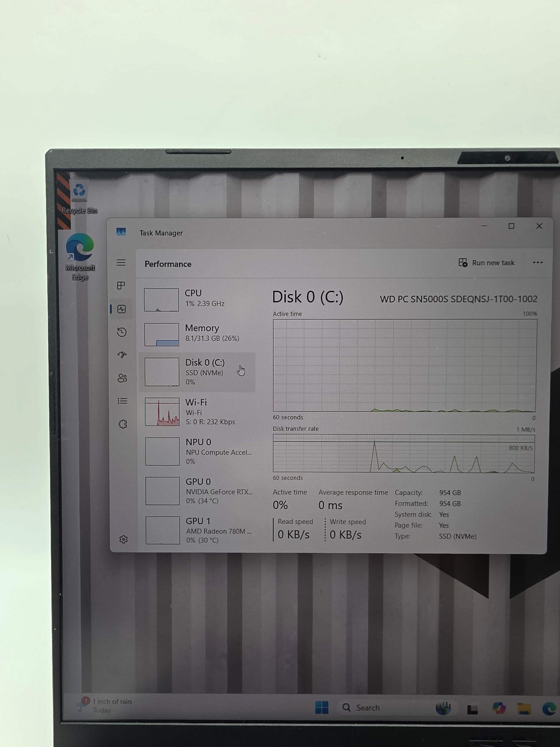Select the Memory performance entry
The image size is (560, 747).
click(197, 333)
